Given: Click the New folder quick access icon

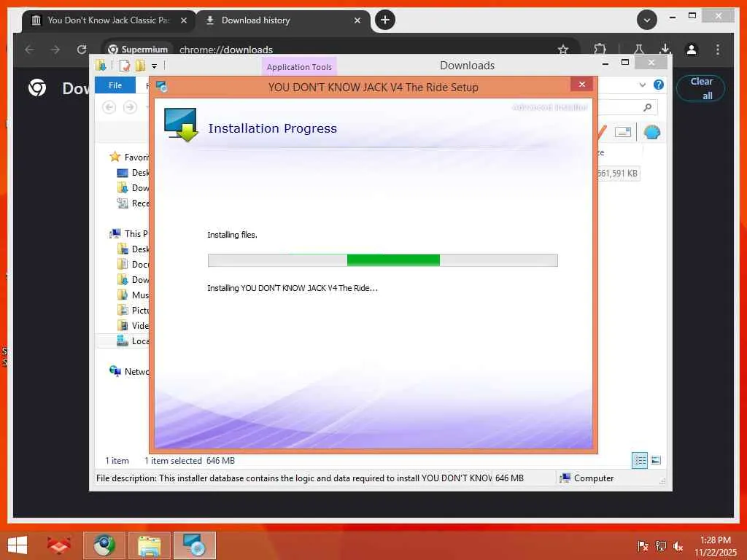Looking at the screenshot, I should click(x=140, y=65).
